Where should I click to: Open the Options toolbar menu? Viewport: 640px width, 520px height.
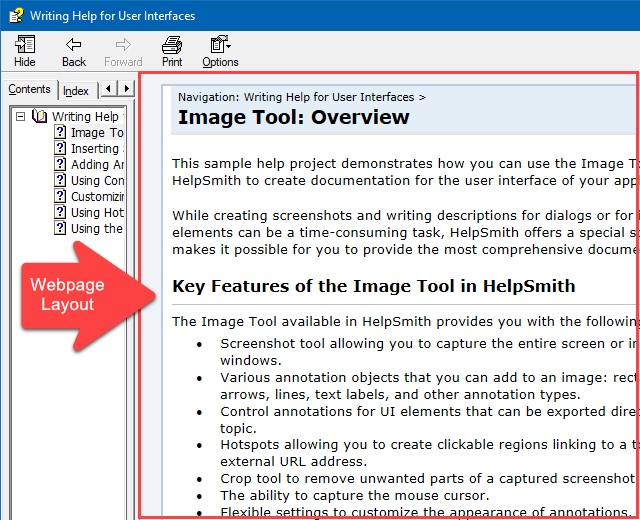[x=220, y=51]
